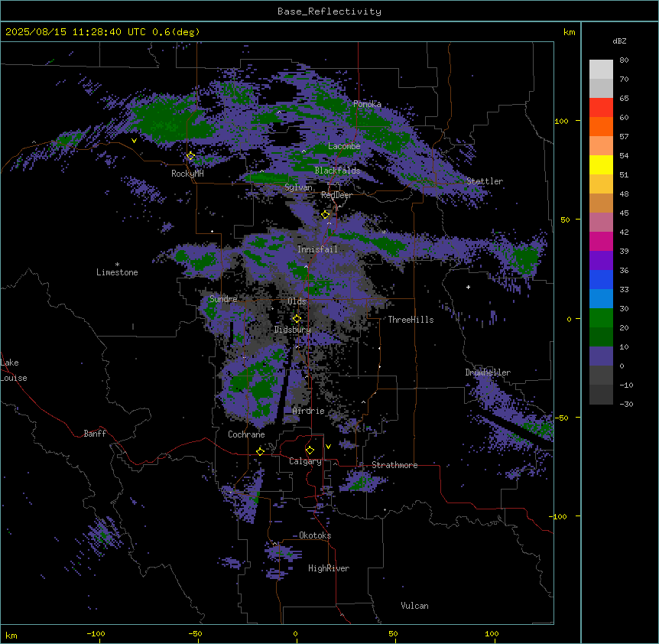Click the Lake Louise label at left edge
659x644 pixels.
(x=14, y=370)
